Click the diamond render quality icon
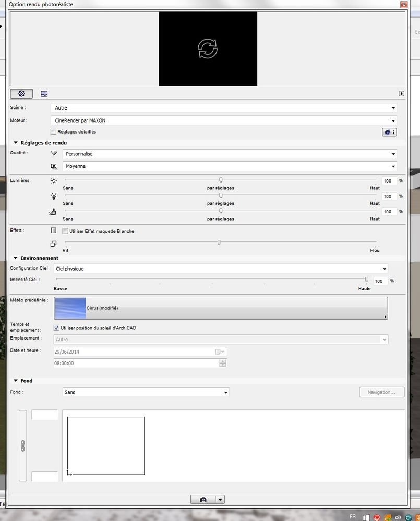 click(54, 153)
